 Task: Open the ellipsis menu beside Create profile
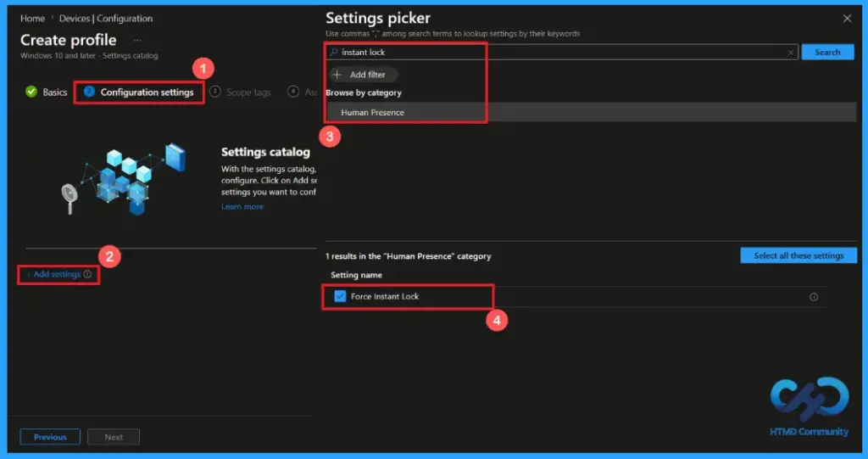[137, 40]
